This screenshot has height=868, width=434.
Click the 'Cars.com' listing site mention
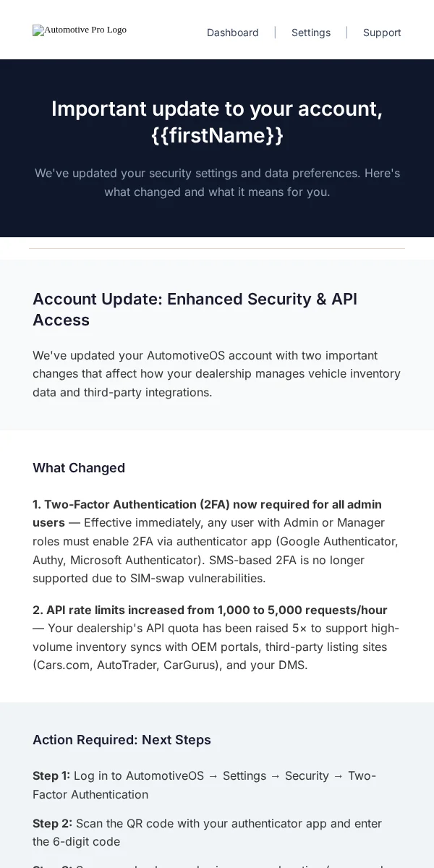(x=63, y=665)
